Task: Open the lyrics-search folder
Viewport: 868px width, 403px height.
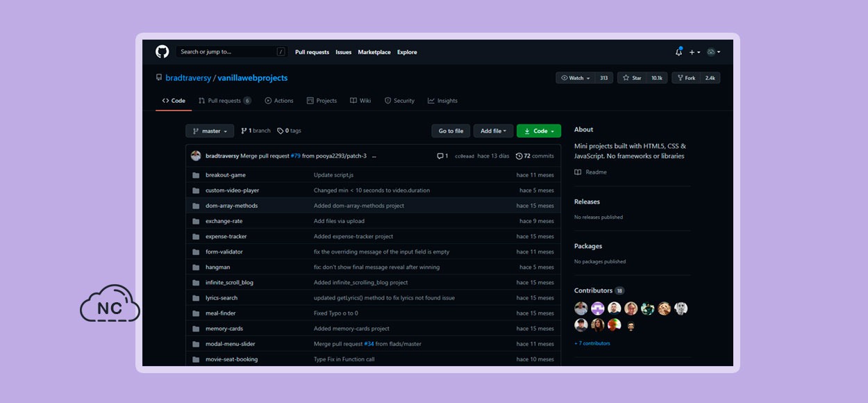Action: [x=222, y=298]
